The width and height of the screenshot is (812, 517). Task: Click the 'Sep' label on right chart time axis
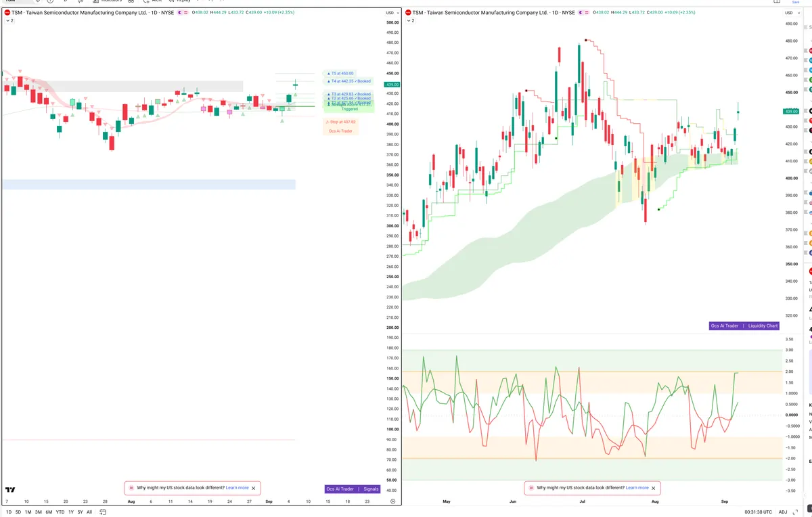click(725, 501)
